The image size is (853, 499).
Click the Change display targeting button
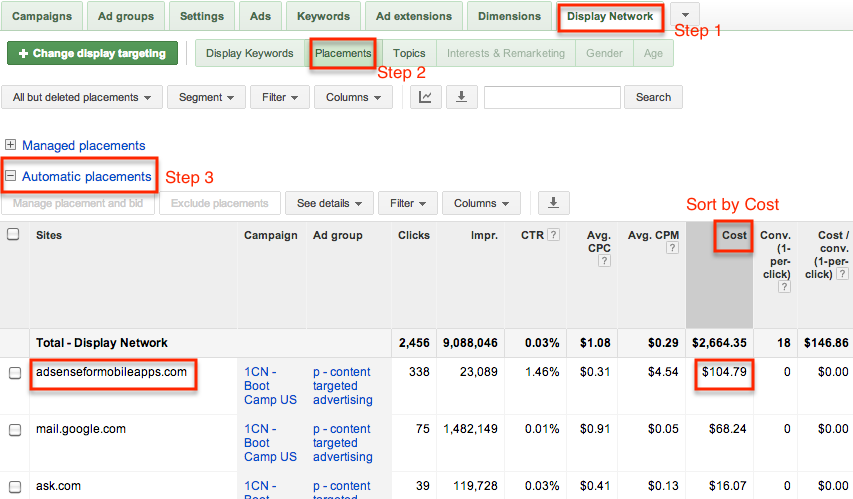tap(92, 53)
